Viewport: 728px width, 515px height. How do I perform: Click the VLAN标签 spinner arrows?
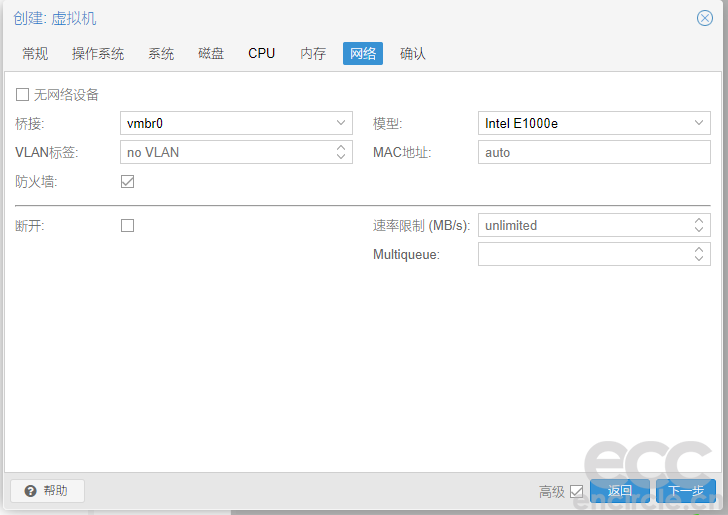click(x=340, y=152)
